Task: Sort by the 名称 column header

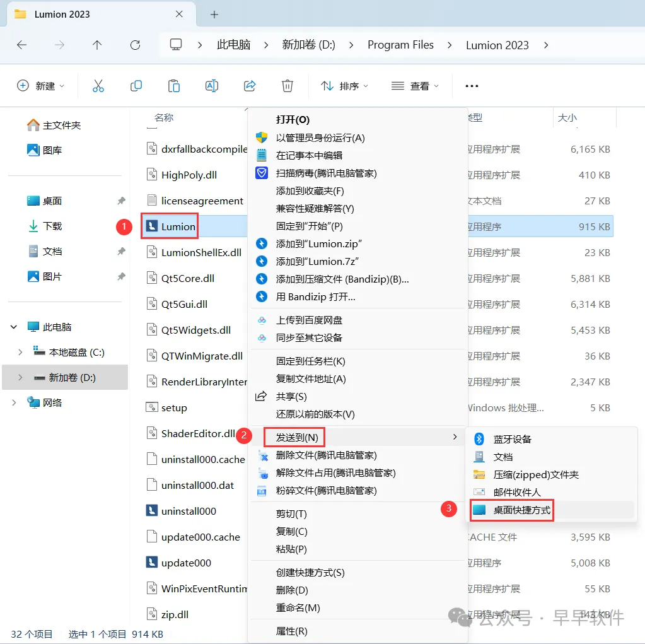Action: 164,118
